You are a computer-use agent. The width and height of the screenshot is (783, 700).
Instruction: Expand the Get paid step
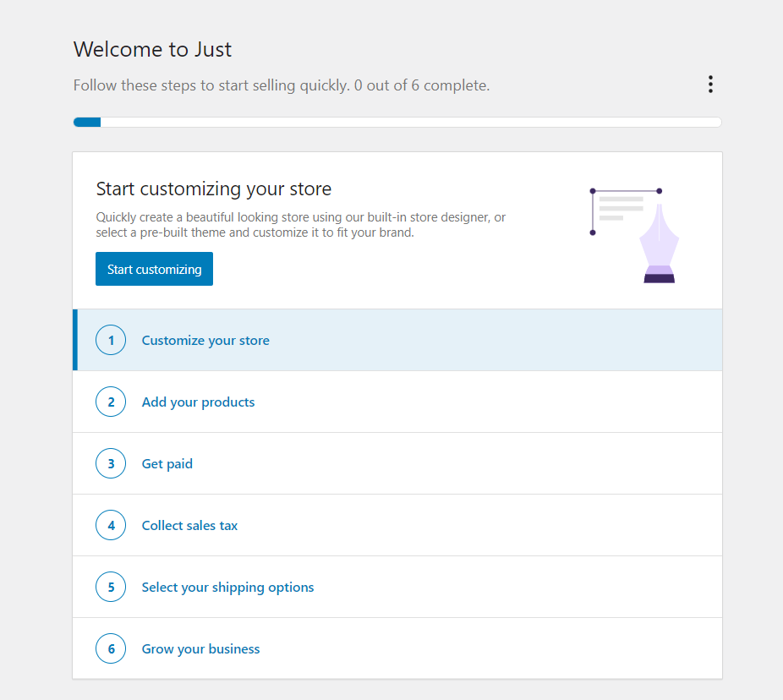167,464
